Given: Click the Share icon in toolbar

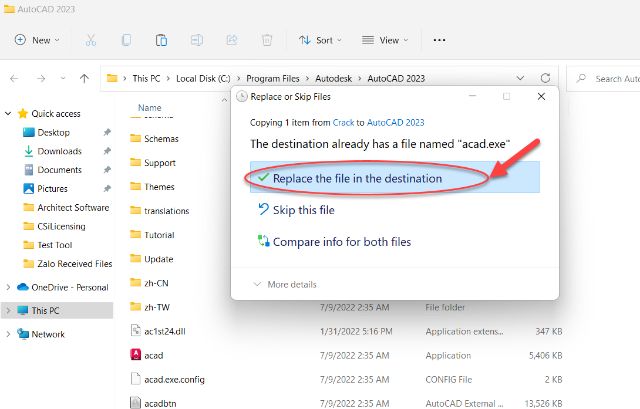Looking at the screenshot, I should pyautogui.click(x=232, y=40).
